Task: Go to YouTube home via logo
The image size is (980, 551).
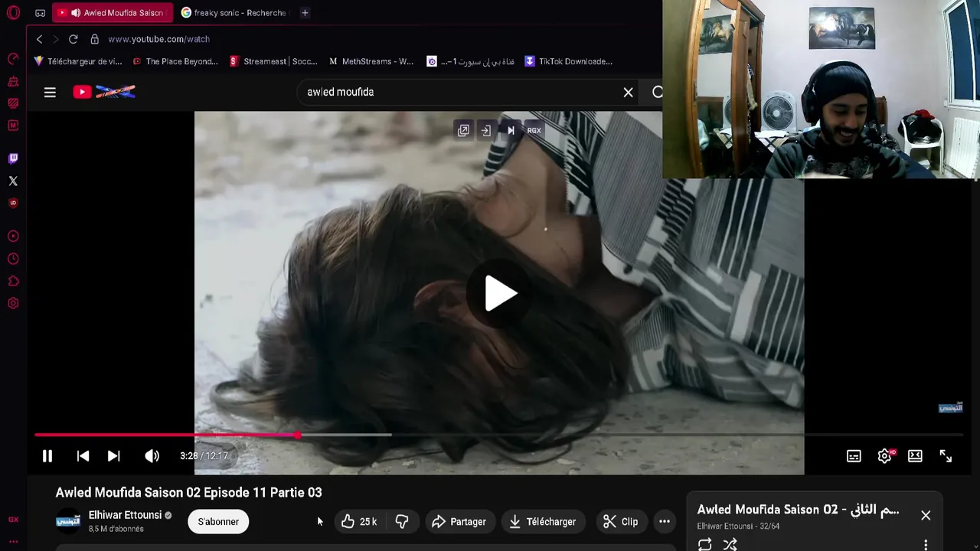Action: 104,92
